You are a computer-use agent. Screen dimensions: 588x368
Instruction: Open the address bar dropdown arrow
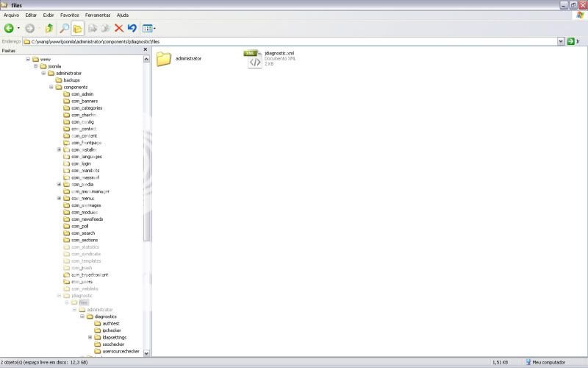coord(561,41)
